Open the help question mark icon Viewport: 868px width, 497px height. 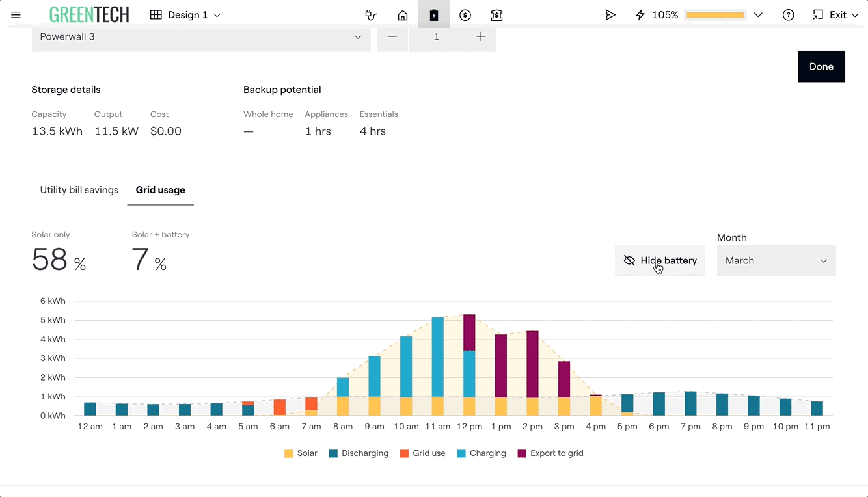click(788, 15)
